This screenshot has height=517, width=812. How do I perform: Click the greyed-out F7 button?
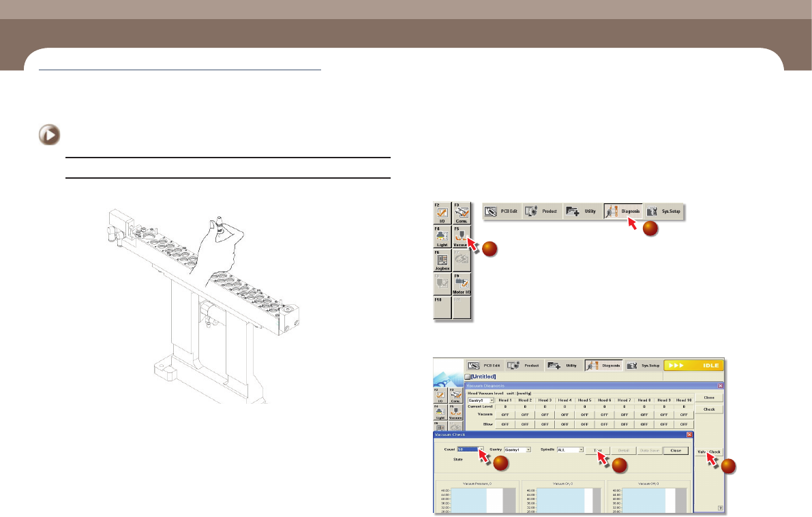(462, 261)
